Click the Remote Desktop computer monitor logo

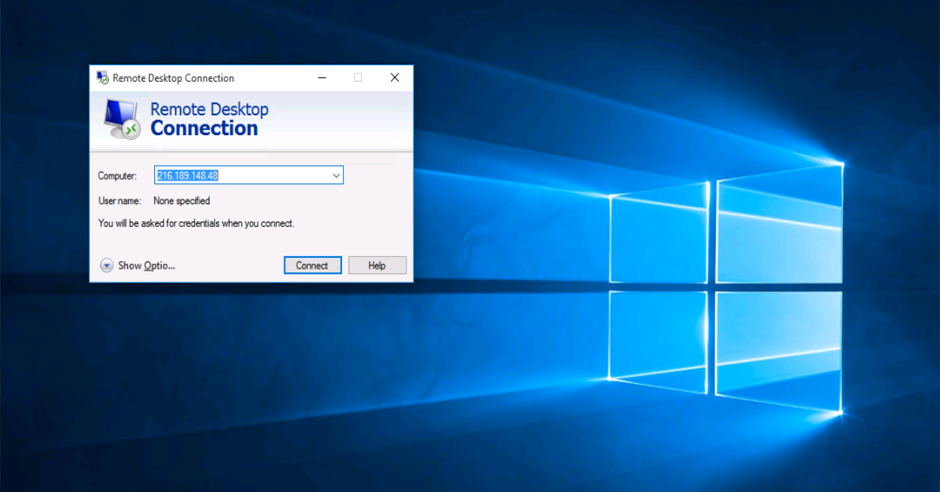(x=122, y=119)
